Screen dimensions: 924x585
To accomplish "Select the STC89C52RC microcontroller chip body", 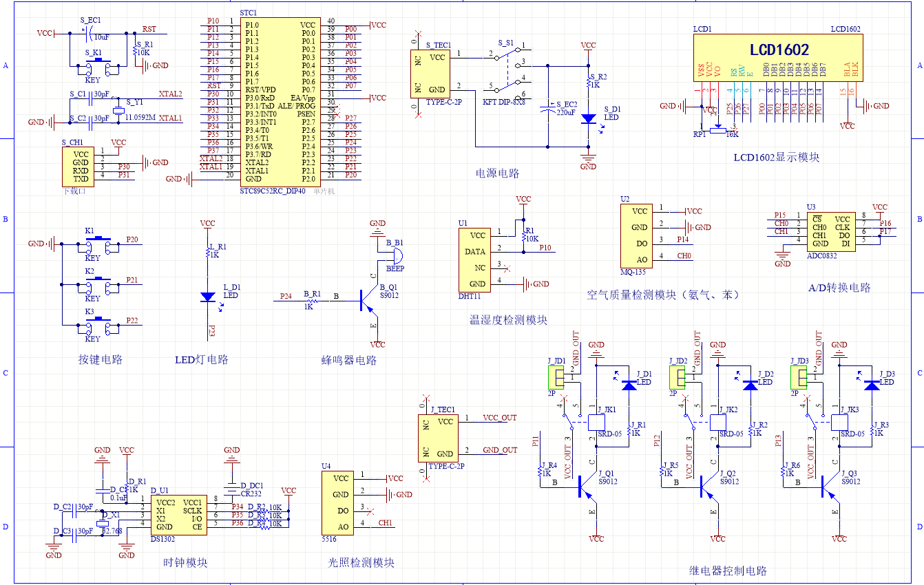I will coord(279,101).
